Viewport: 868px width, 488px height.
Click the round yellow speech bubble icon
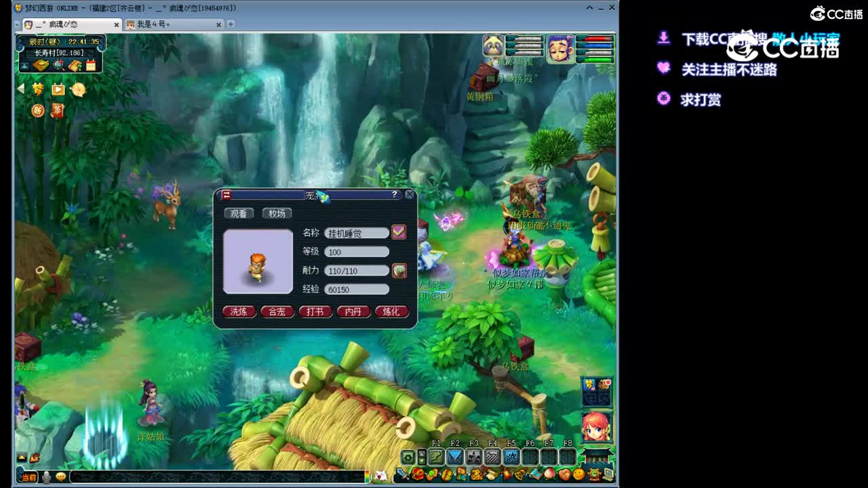pos(79,89)
